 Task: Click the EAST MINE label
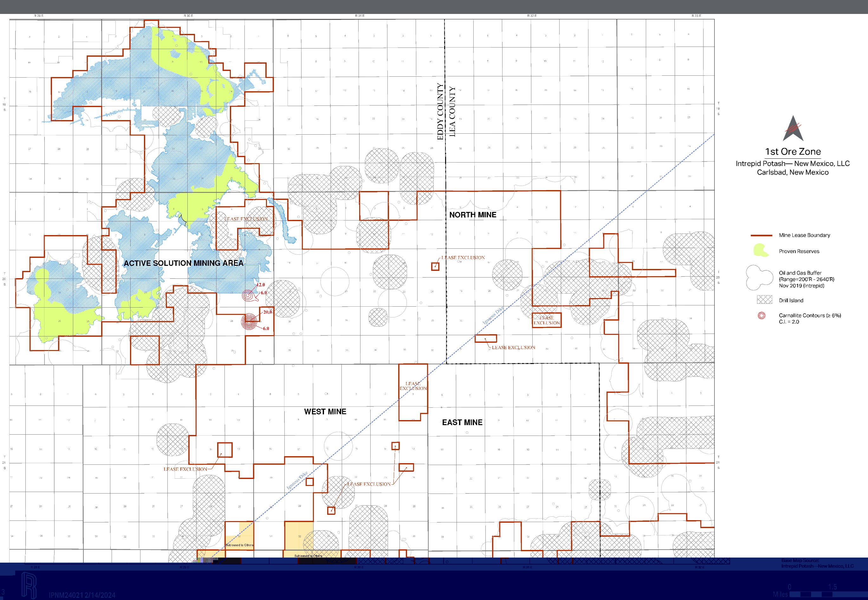pyautogui.click(x=462, y=422)
